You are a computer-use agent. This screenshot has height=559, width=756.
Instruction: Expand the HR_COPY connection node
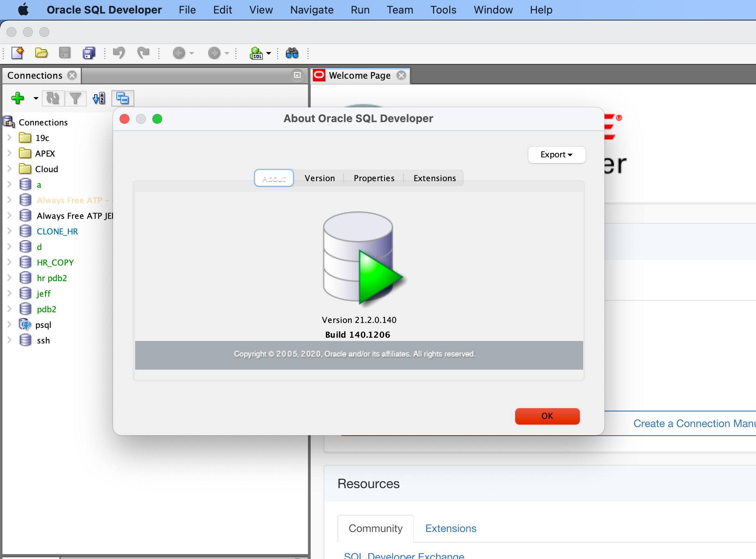coord(9,262)
